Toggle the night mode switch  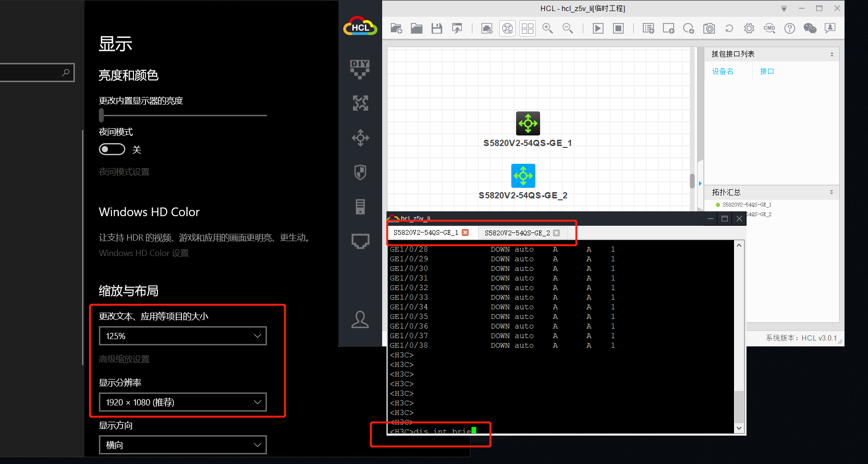tap(112, 149)
